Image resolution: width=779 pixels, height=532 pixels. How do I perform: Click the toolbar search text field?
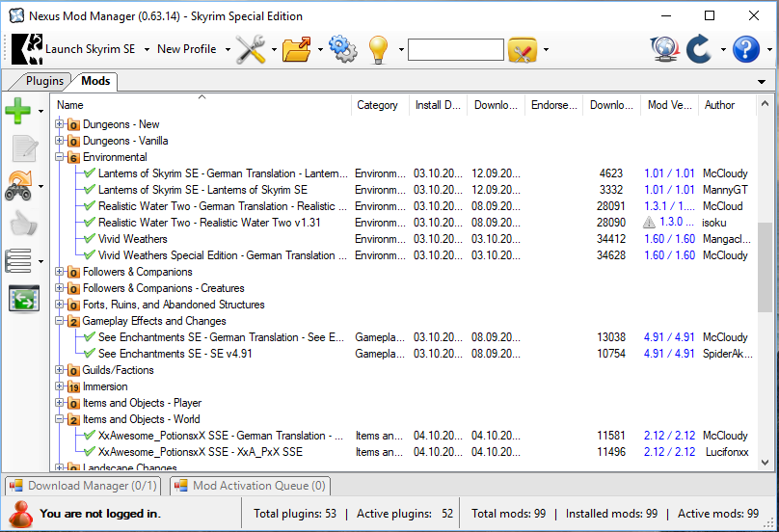pos(455,49)
